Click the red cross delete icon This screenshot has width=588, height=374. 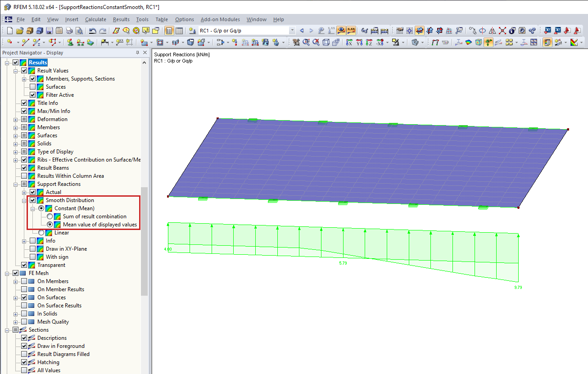pos(502,31)
